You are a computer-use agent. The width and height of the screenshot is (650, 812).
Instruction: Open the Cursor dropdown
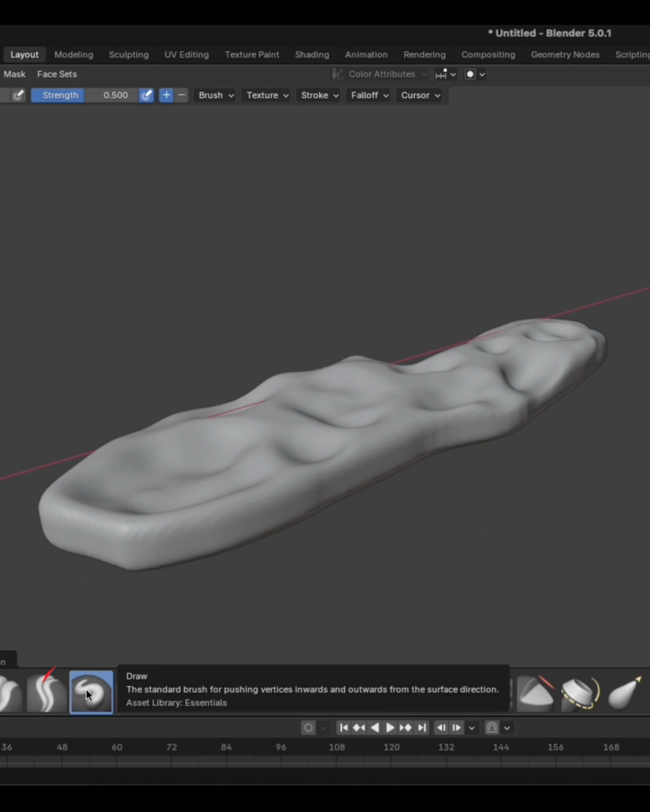click(x=420, y=95)
